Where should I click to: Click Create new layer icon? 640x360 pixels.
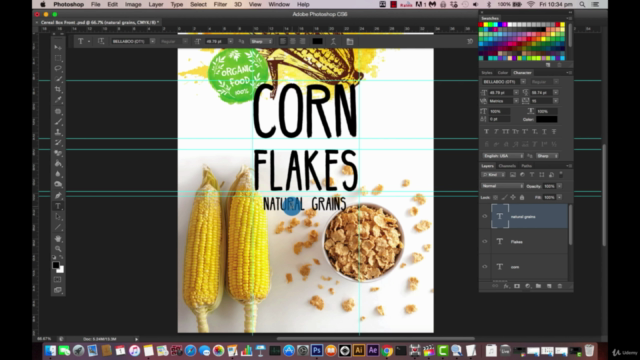(x=549, y=286)
